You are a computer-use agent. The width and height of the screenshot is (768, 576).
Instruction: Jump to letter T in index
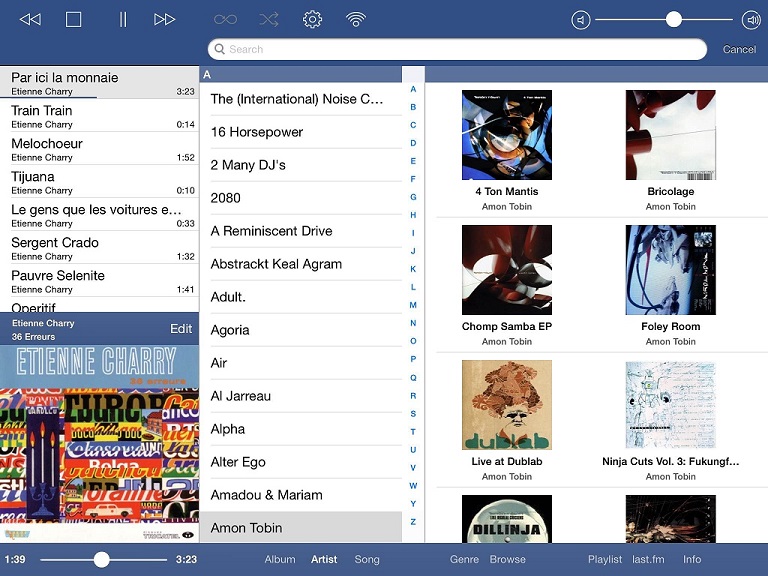(413, 432)
